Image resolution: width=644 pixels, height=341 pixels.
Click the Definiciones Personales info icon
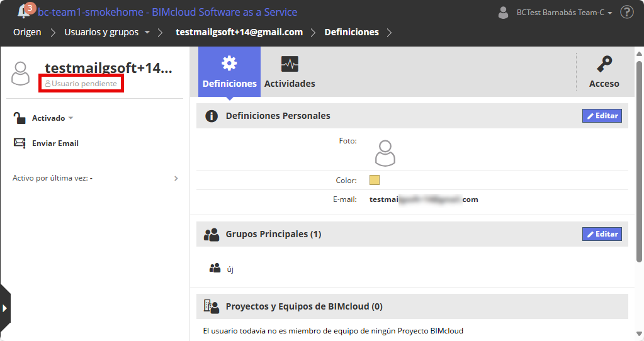[x=212, y=116]
